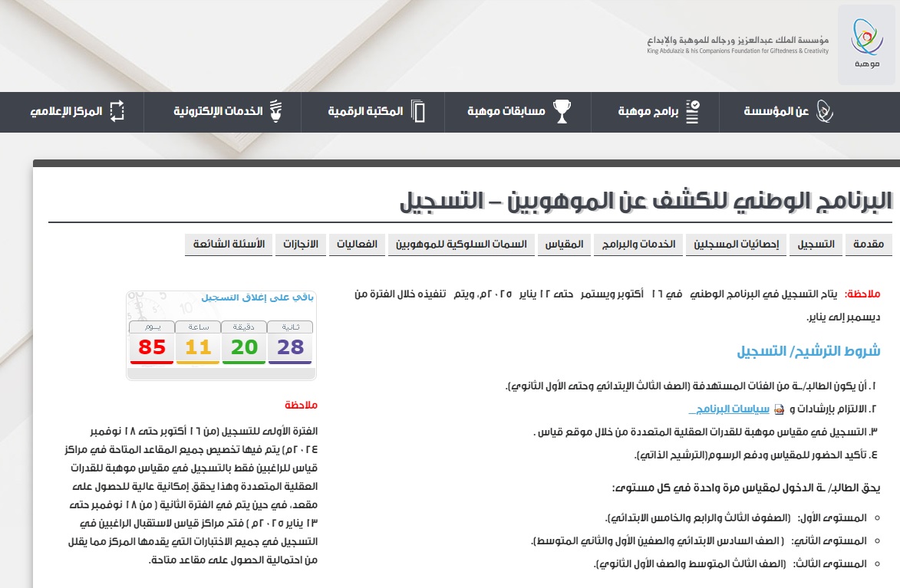Follow the سياسات البرنامج link
This screenshot has width=900, height=588.
[x=729, y=409]
